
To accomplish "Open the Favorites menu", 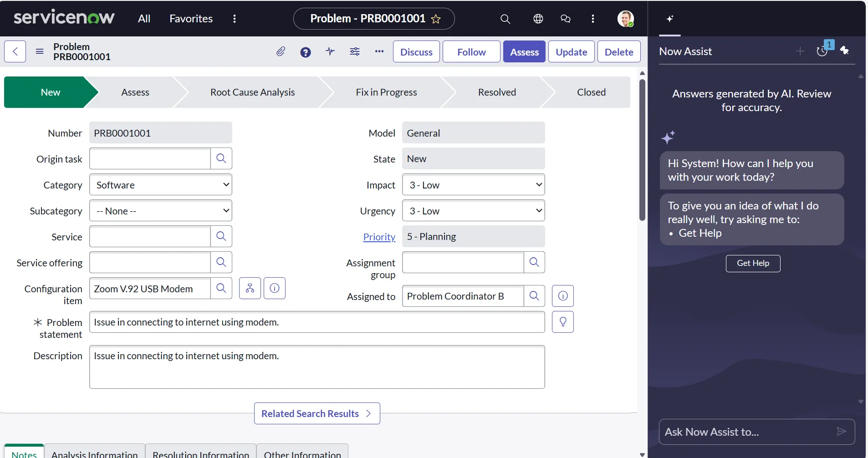I will tap(191, 19).
